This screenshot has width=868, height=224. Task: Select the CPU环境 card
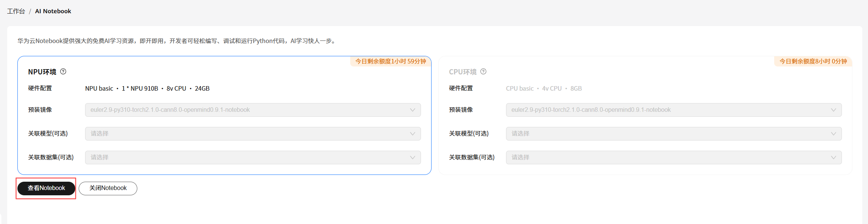tap(643, 76)
